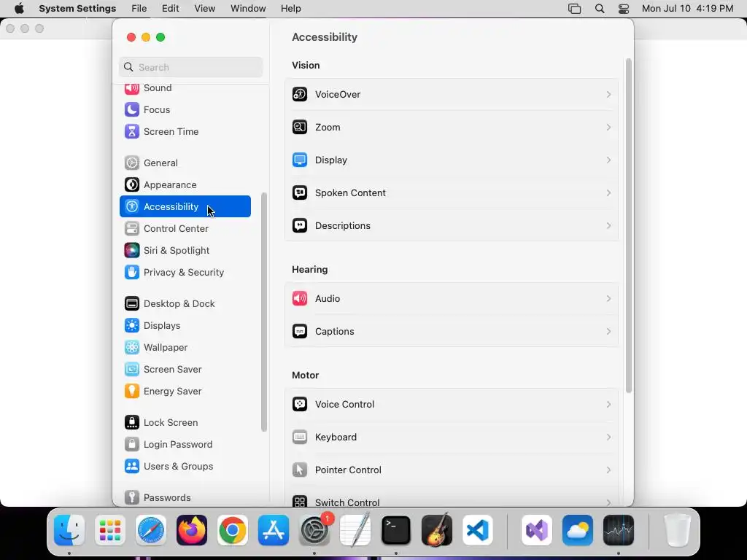Click the Audio speaker icon
Viewport: 747px width, 560px height.
pyautogui.click(x=300, y=298)
